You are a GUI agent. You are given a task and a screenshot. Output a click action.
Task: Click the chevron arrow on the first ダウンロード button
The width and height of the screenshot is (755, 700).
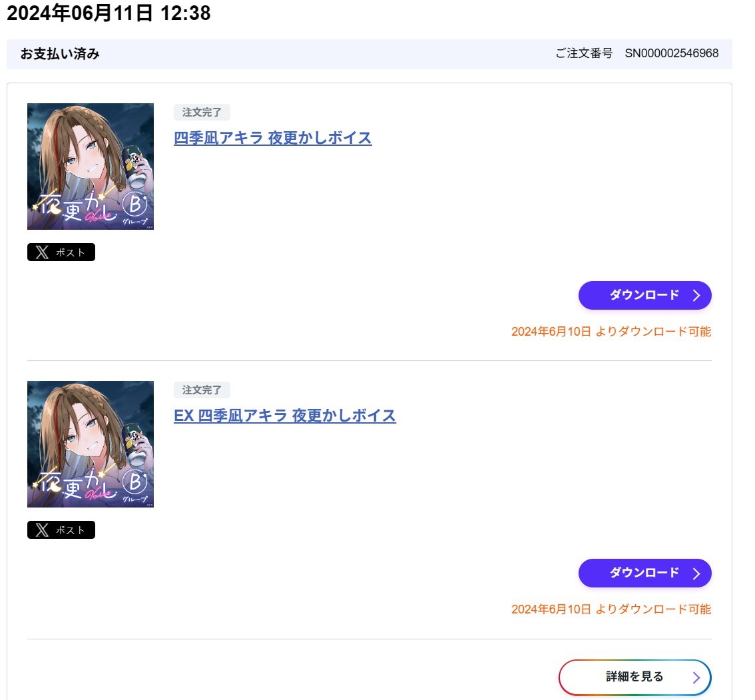click(x=696, y=295)
